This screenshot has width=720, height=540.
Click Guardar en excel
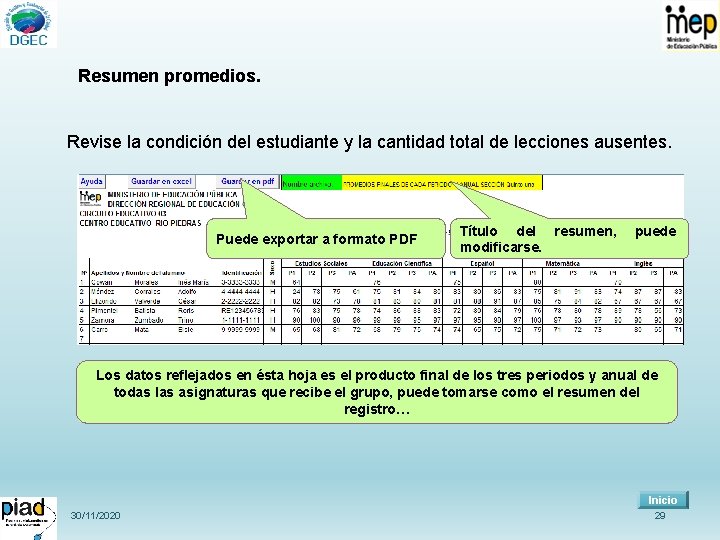pos(161,181)
